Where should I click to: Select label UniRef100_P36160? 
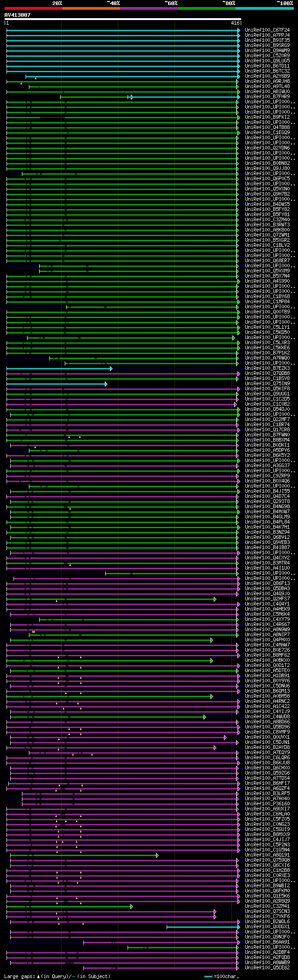(267, 804)
